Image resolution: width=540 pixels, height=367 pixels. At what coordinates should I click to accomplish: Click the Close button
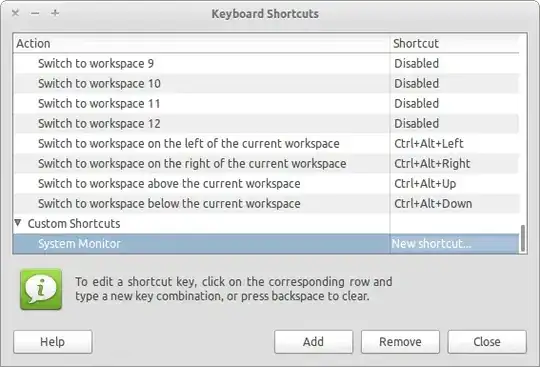point(487,342)
